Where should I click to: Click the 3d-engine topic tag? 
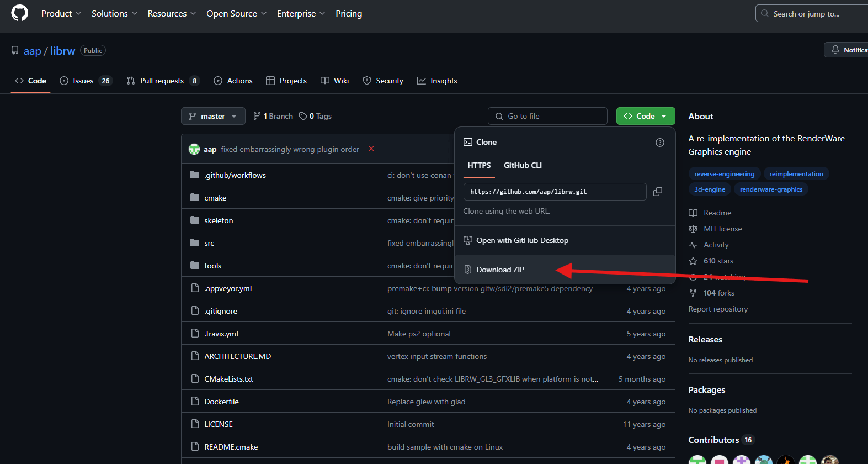[710, 189]
